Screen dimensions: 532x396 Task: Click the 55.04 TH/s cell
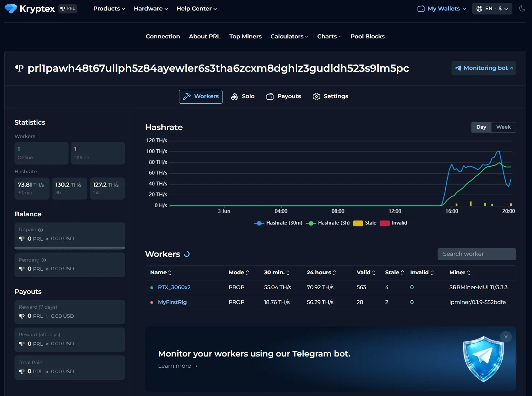click(278, 287)
